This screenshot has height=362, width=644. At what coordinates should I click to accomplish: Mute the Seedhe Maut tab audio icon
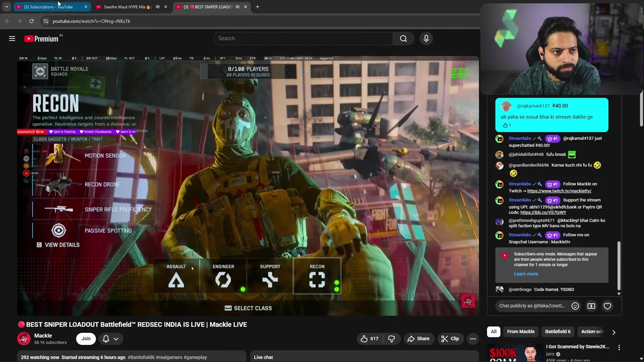coord(157,7)
